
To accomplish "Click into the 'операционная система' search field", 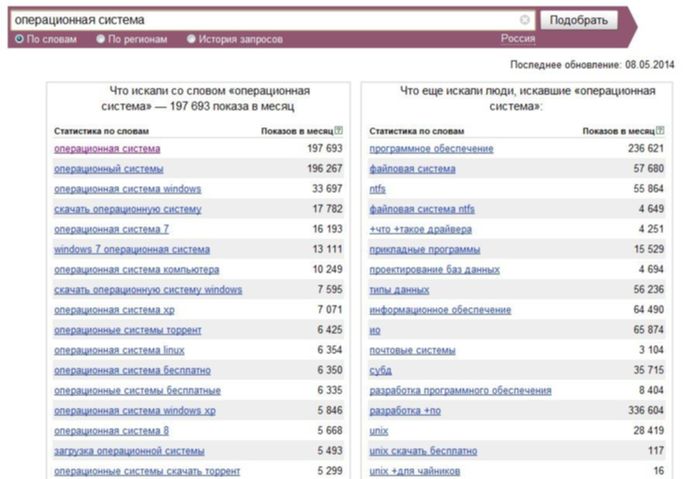I will (263, 20).
